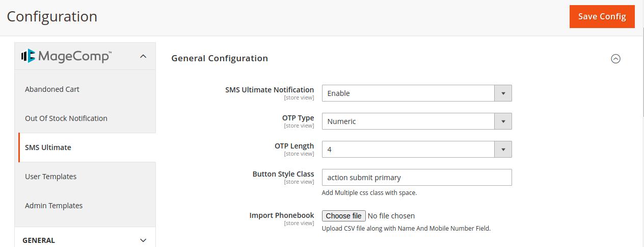Collapse the MageComp section chevron
The width and height of the screenshot is (644, 247).
tap(143, 57)
